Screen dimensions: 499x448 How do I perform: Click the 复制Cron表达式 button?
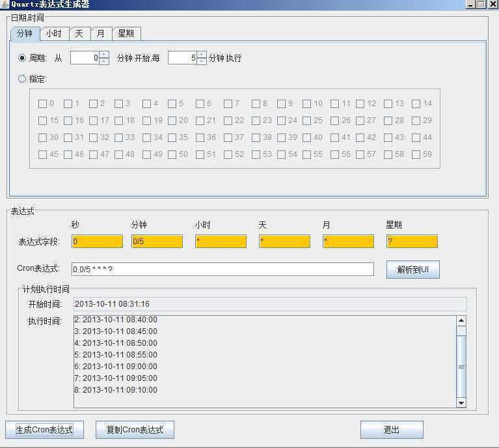pyautogui.click(x=135, y=430)
